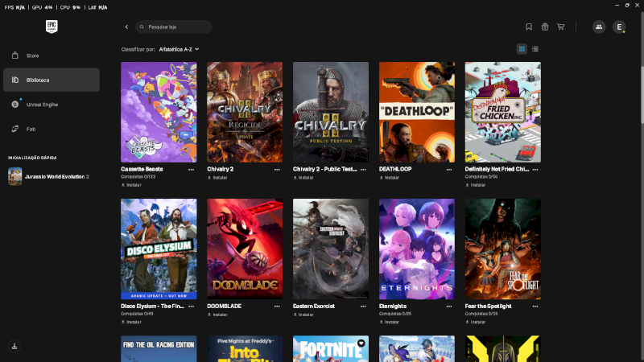
Task: Open Chivalry 2 Public Testing options menu
Action: point(363,170)
